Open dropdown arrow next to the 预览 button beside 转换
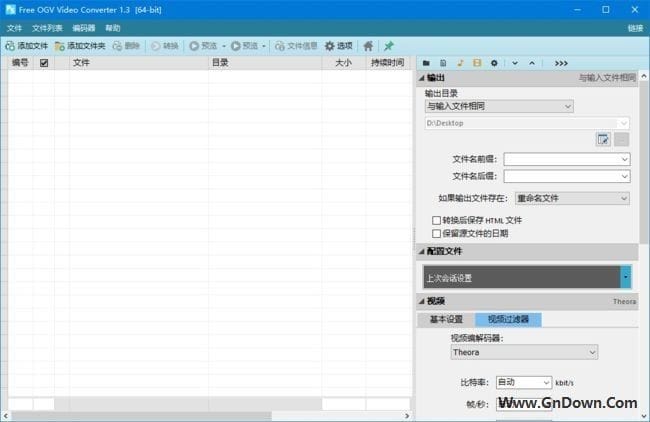This screenshot has width=650, height=422. click(224, 46)
